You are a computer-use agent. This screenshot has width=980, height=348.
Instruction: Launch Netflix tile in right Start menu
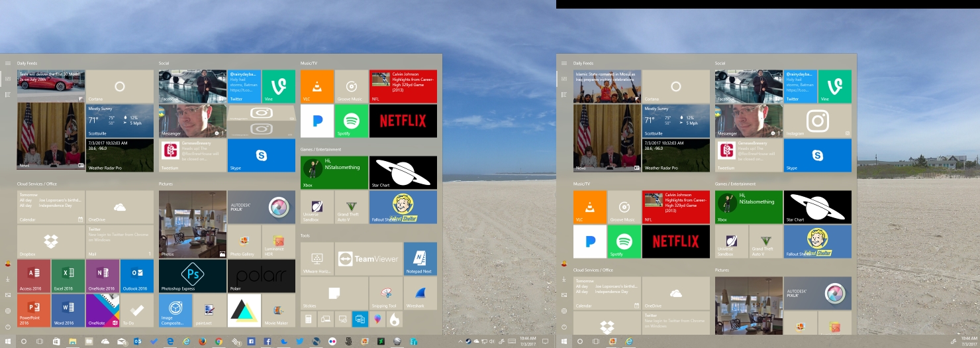point(676,241)
